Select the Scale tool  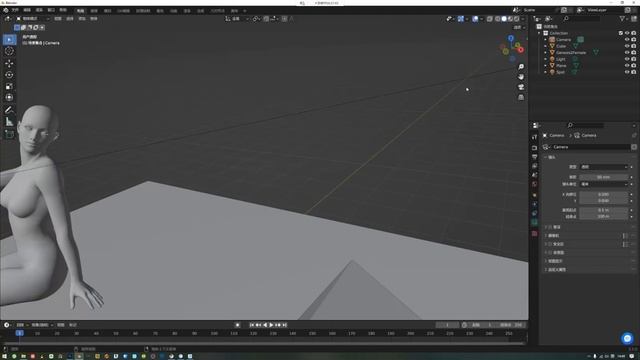9,86
